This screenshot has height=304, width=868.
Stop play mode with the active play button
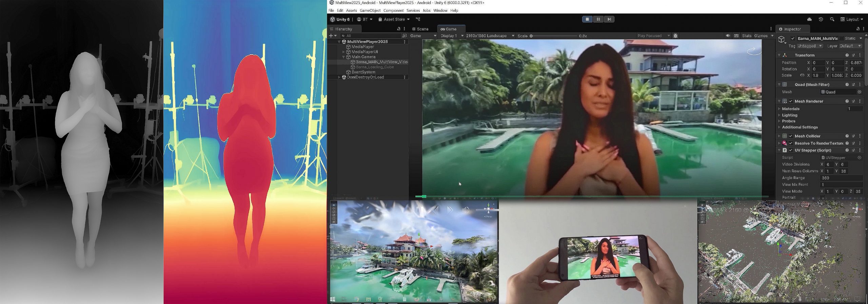pos(587,19)
